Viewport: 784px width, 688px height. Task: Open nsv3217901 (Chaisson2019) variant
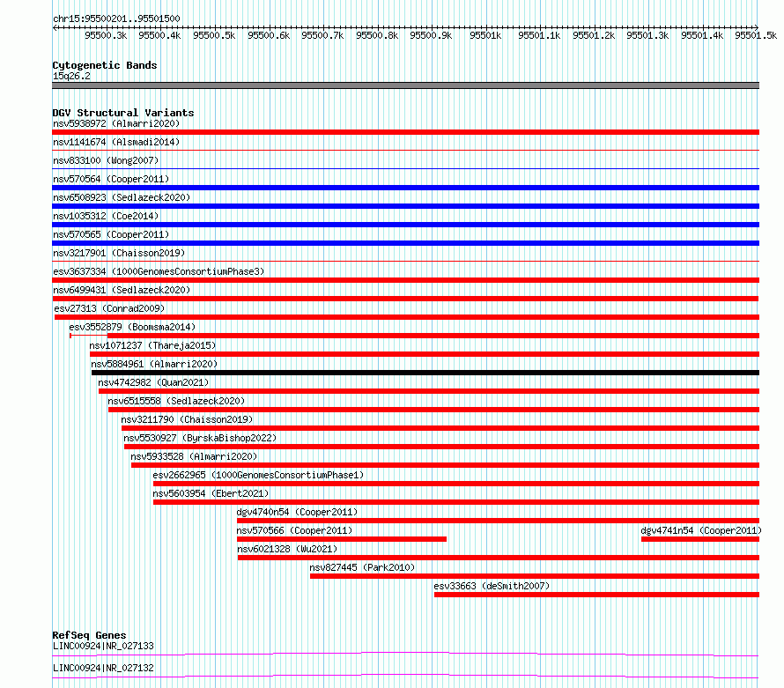coord(119,253)
